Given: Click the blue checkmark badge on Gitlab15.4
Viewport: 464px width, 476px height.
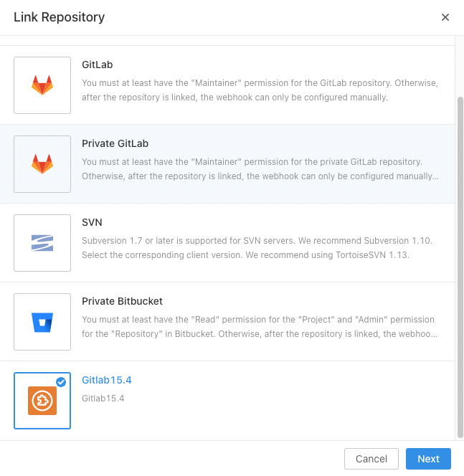Looking at the screenshot, I should tap(61, 382).
